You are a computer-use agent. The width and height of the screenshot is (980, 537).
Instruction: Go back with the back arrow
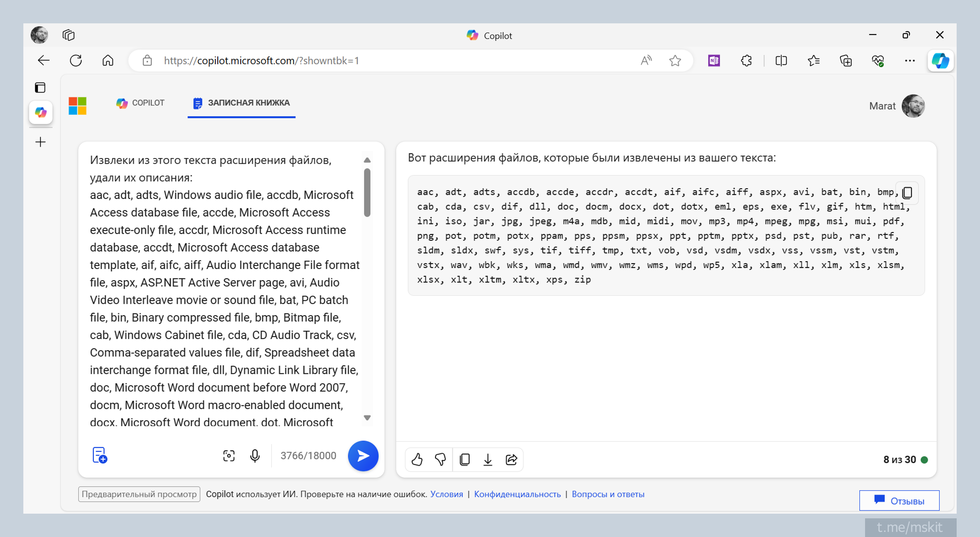(x=44, y=60)
